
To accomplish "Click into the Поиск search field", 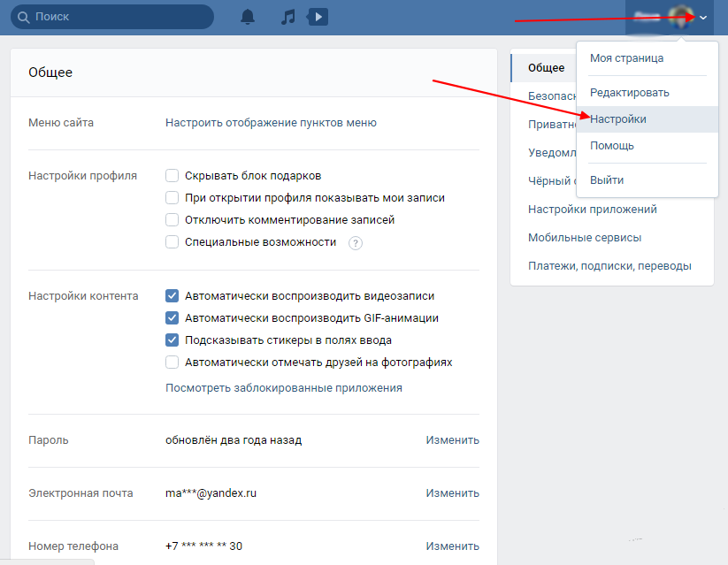I will pos(112,17).
